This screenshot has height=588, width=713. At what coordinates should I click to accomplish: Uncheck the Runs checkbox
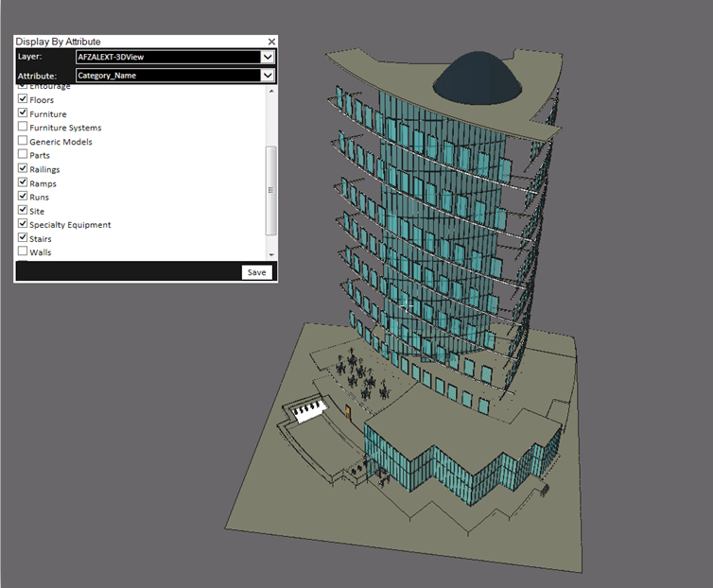pos(23,197)
